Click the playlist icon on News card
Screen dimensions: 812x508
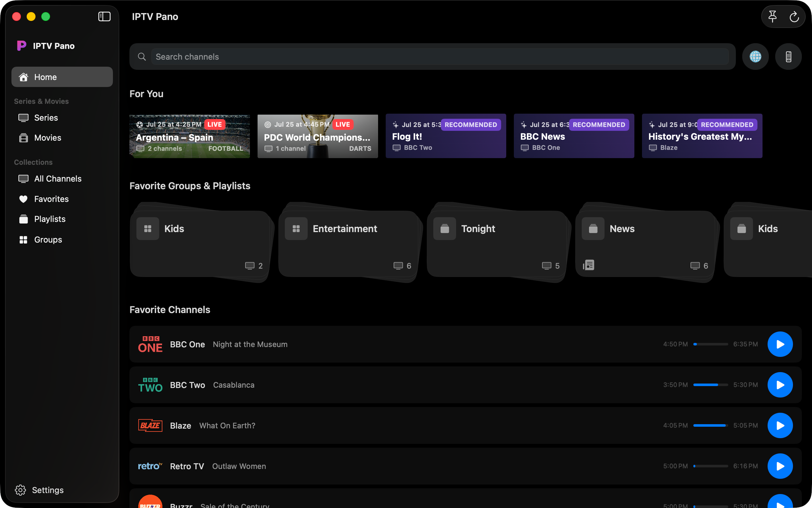pos(593,229)
